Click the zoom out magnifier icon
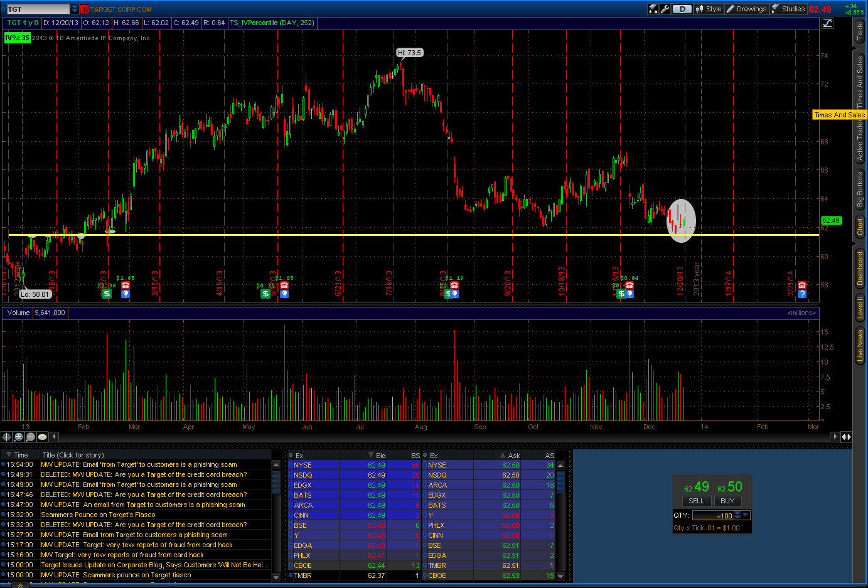 [30, 437]
